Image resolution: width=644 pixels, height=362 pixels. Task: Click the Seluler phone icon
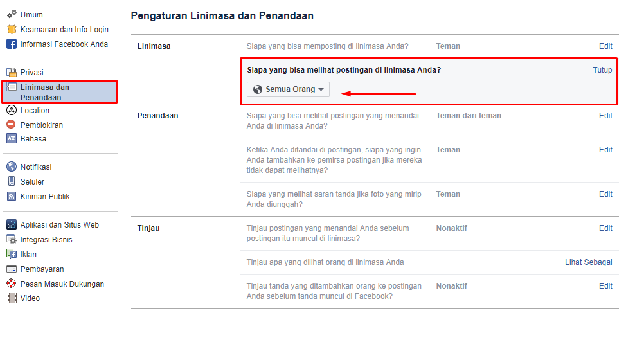11,182
